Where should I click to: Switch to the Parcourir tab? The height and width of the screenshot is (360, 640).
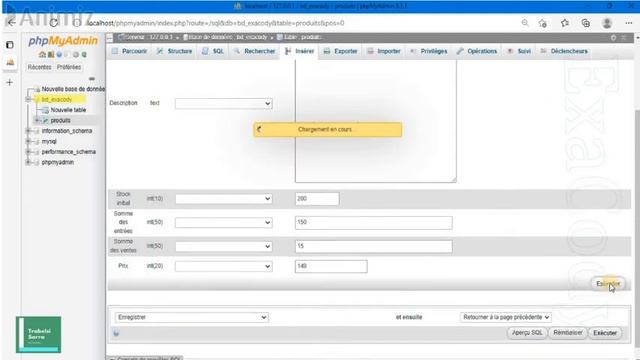[x=129, y=51]
